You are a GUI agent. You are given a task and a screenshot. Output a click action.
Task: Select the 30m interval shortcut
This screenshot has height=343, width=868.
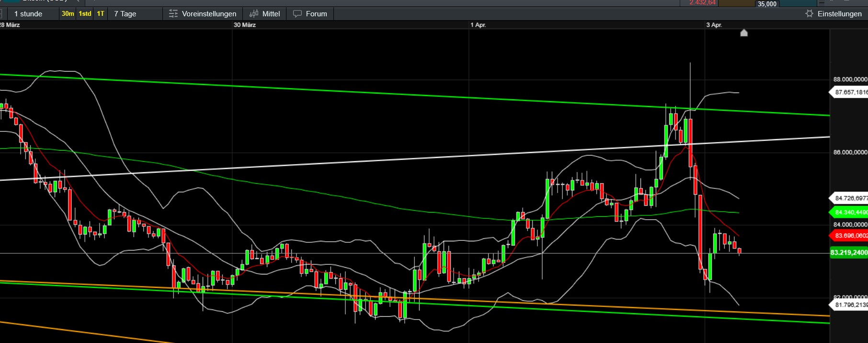[x=68, y=14]
